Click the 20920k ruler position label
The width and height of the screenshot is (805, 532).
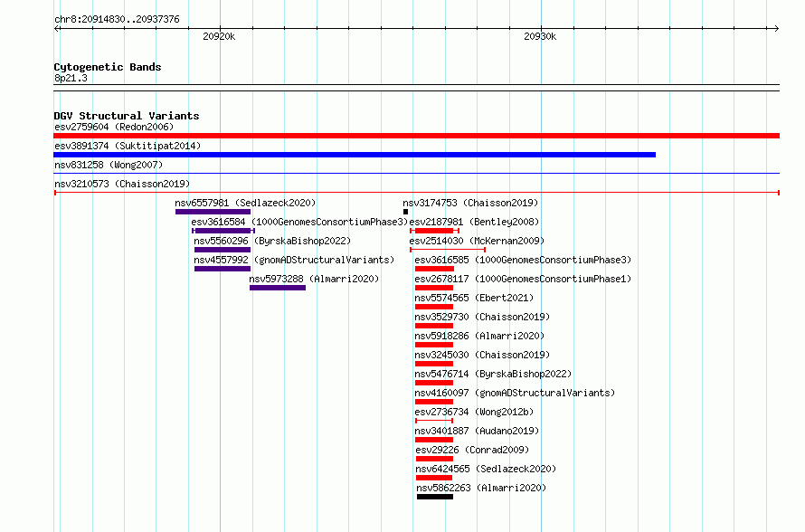[x=219, y=36]
